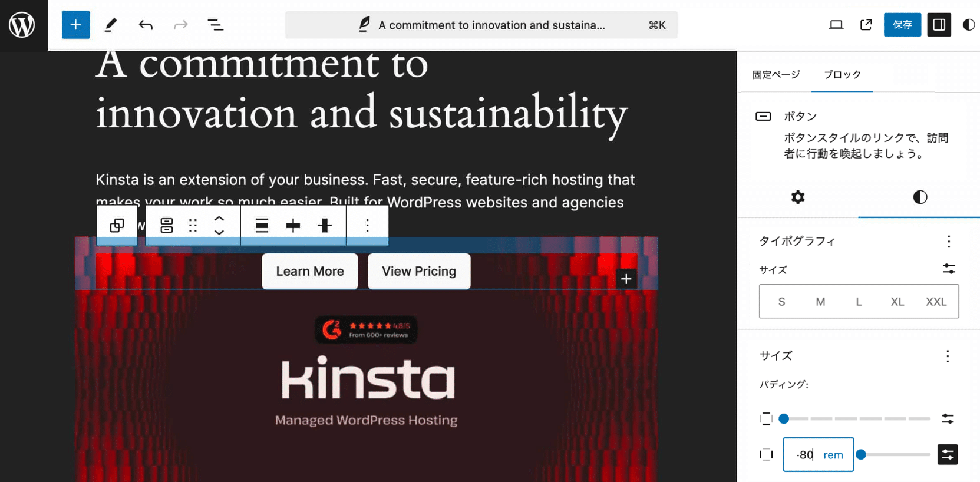Screen dimensions: 980x482
Task: Open the global styles half-circle icon
Action: pos(968,25)
